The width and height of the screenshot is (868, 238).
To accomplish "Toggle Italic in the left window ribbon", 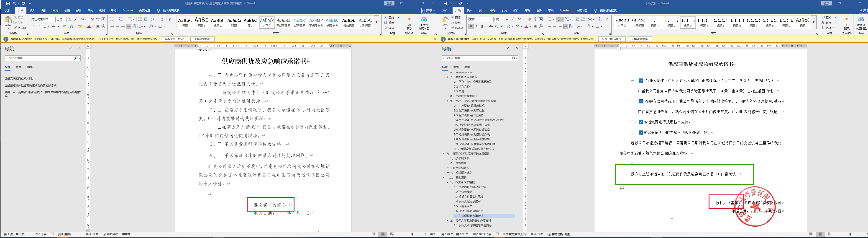I will pos(39,26).
